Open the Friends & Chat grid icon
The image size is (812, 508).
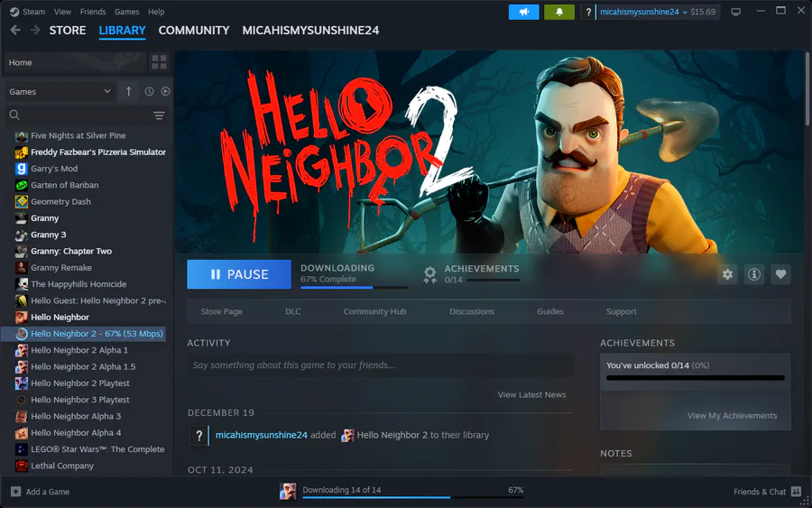(796, 492)
